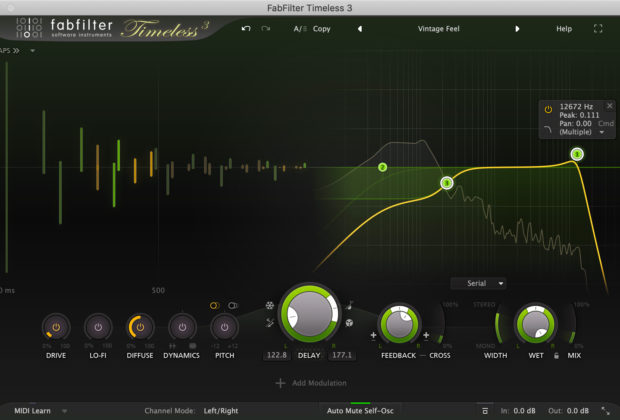Toggle feedback polarity plus sign left
The height and width of the screenshot is (420, 620).
pos(373,335)
